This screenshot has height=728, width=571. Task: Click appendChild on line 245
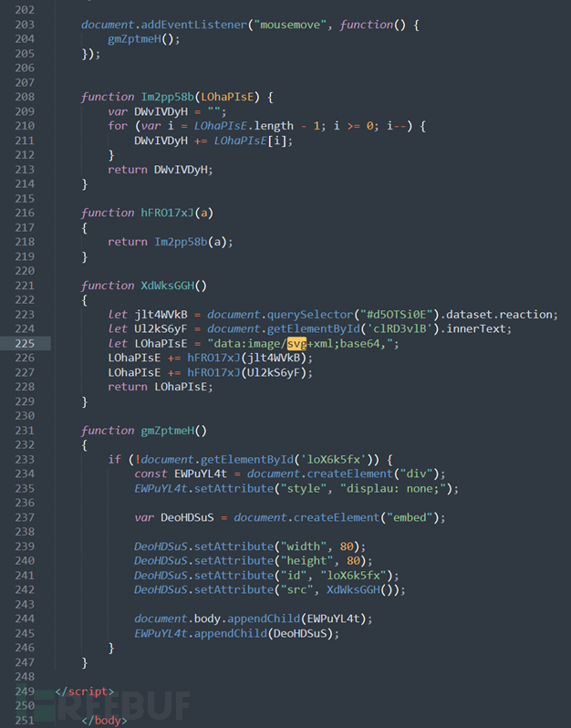point(231,633)
